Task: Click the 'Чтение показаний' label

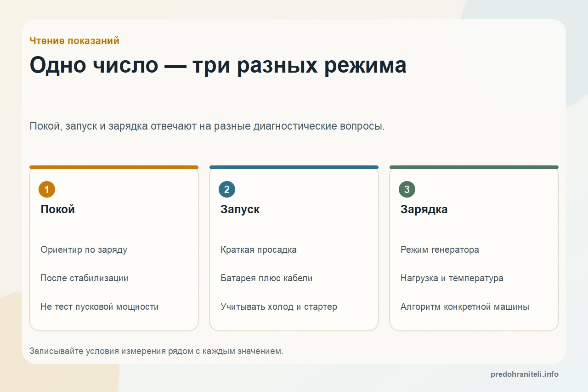Action: 74,40
